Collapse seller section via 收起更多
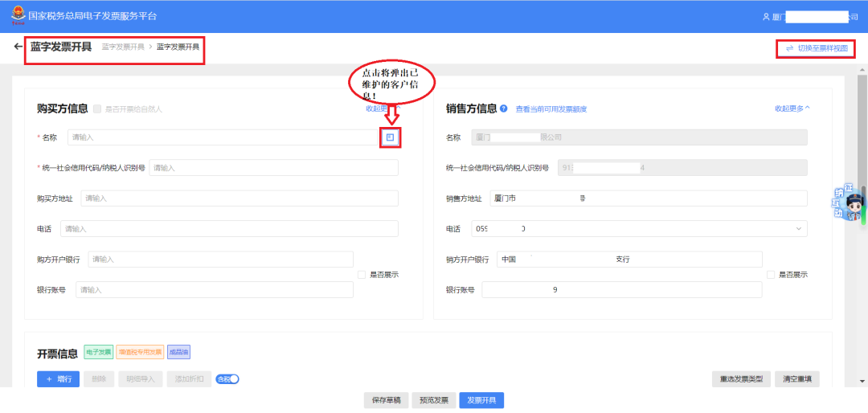The width and height of the screenshot is (868, 413). click(x=792, y=108)
